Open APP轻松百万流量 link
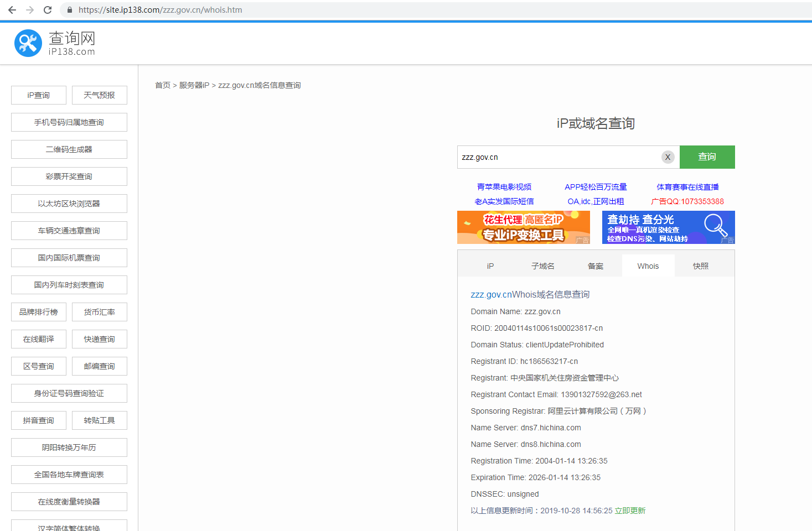812x531 pixels. coord(596,187)
